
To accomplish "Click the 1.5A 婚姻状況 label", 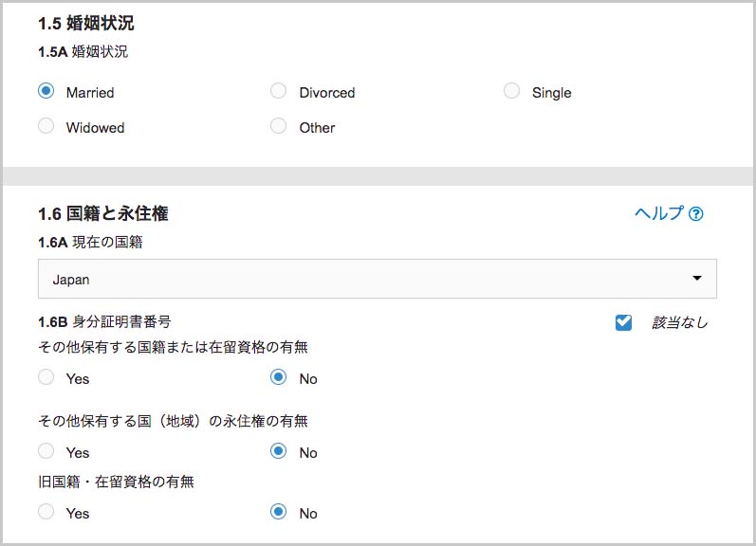I will [83, 51].
